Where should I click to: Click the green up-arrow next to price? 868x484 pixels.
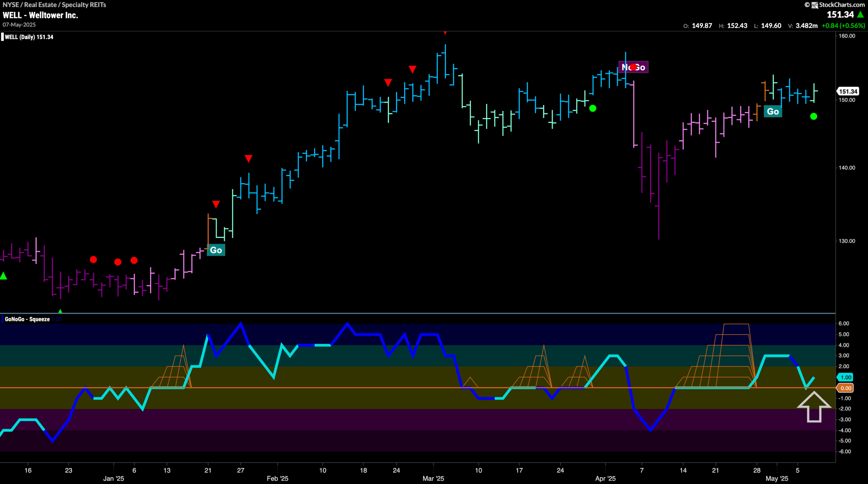pyautogui.click(x=861, y=15)
